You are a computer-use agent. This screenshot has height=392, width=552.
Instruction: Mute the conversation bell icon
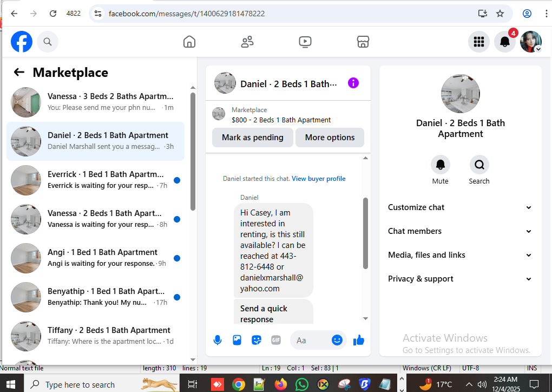pos(441,165)
